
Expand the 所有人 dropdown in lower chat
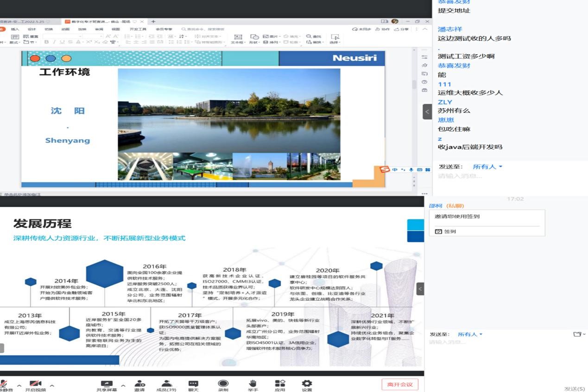point(470,334)
